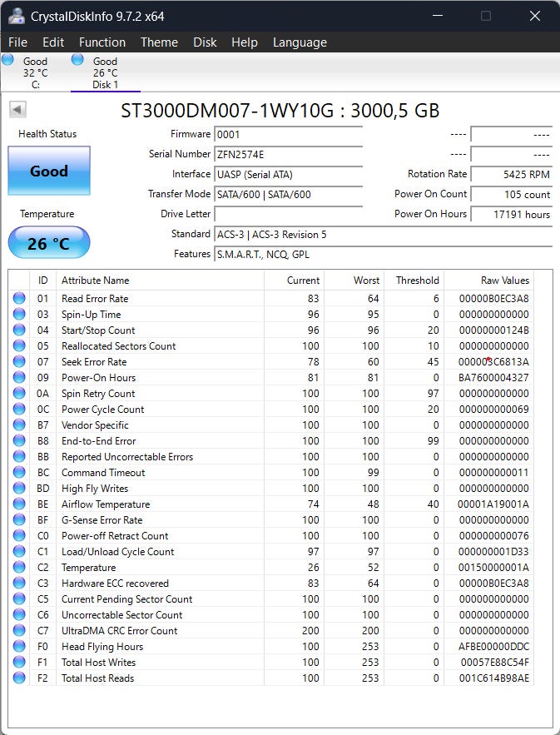This screenshot has width=560, height=735.
Task: Click the Raw Values column header
Action: pos(488,281)
